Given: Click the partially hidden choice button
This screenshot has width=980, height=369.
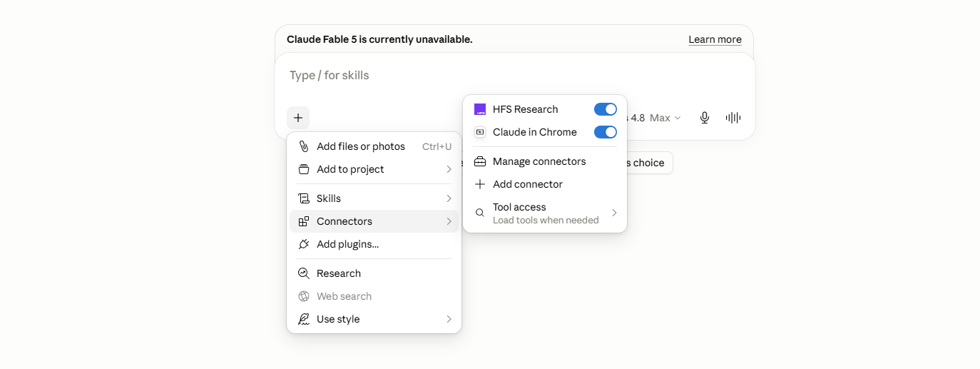Looking at the screenshot, I should 649,163.
